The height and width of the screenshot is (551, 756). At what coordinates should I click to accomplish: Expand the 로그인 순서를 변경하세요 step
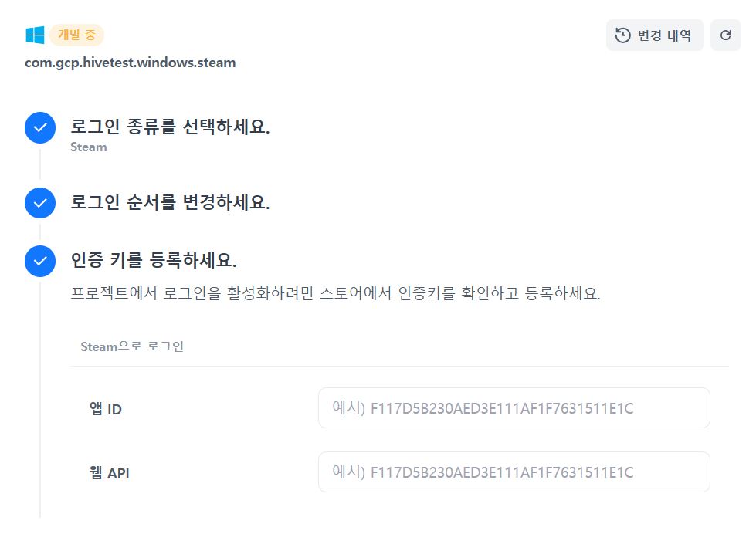pos(170,203)
